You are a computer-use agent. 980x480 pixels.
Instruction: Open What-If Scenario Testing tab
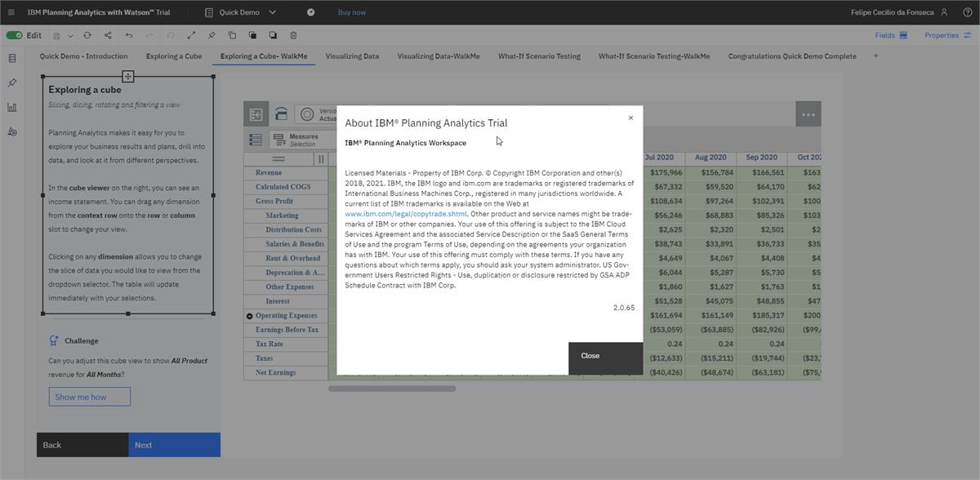[x=539, y=56]
